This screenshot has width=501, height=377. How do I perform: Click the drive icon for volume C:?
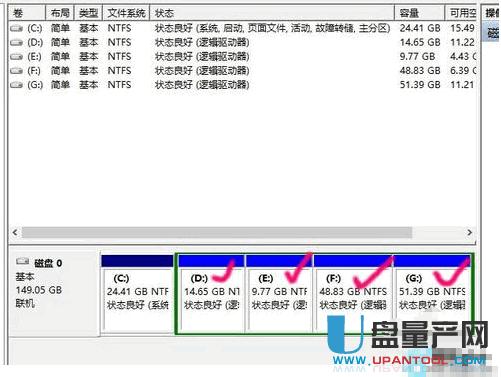point(16,29)
